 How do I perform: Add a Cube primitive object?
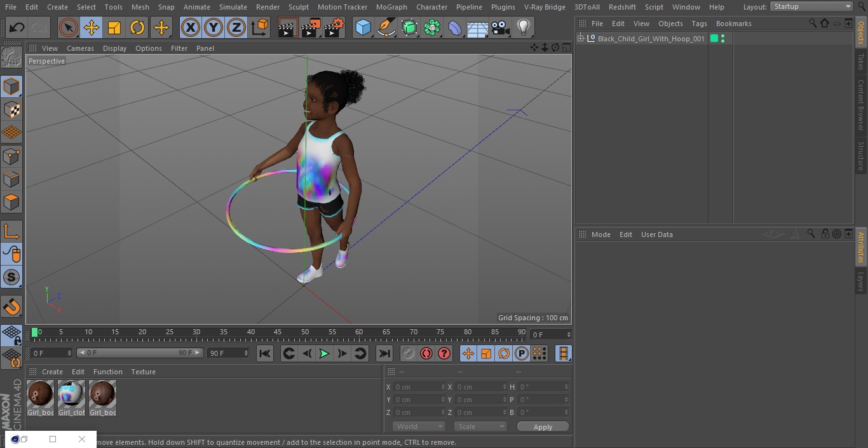point(363,28)
